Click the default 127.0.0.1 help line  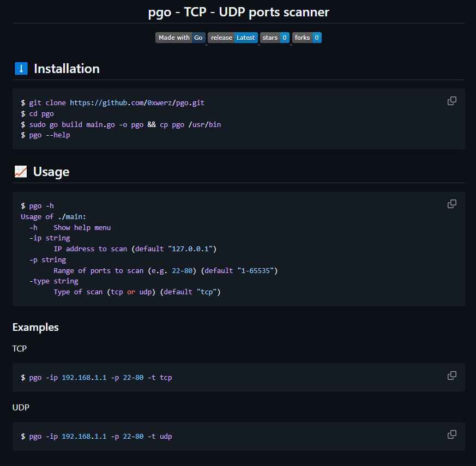click(135, 249)
